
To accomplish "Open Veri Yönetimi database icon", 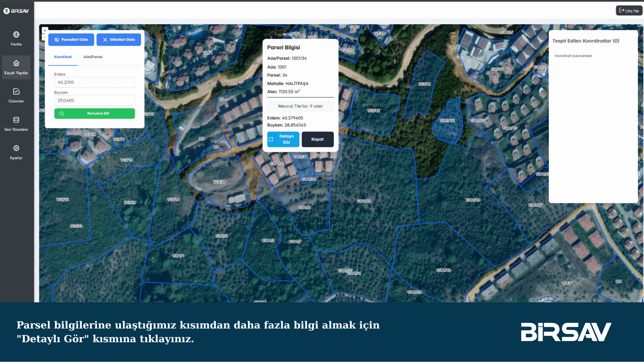I will click(x=16, y=120).
